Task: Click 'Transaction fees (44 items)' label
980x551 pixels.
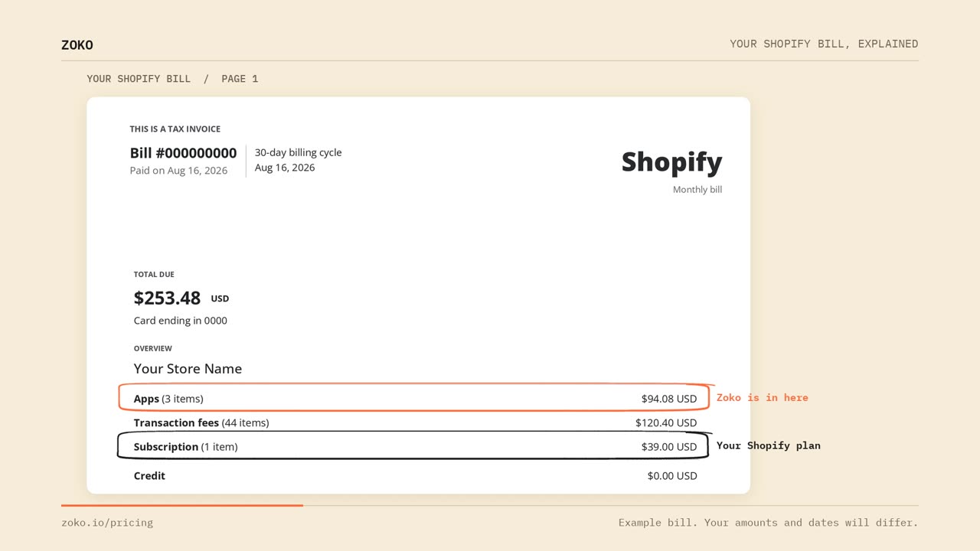Action: pyautogui.click(x=201, y=422)
